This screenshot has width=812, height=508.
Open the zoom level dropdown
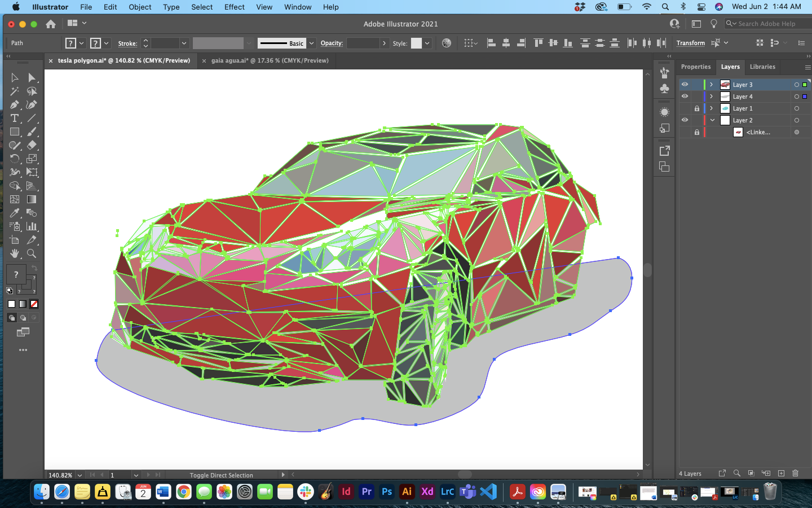[80, 475]
